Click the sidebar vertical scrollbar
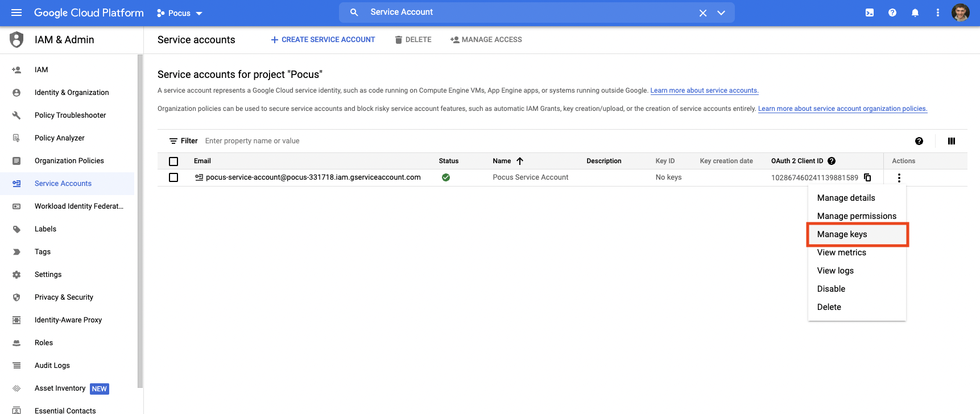The width and height of the screenshot is (980, 414). click(140, 222)
